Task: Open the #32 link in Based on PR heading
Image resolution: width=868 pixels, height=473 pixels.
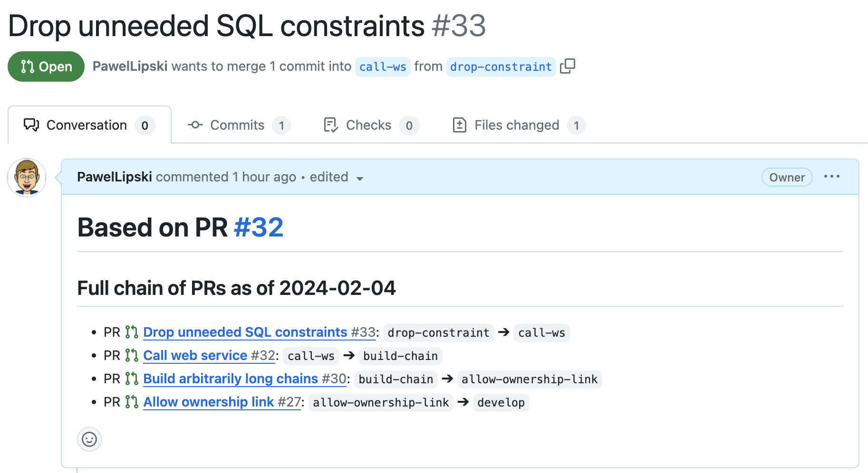Action: 259,227
